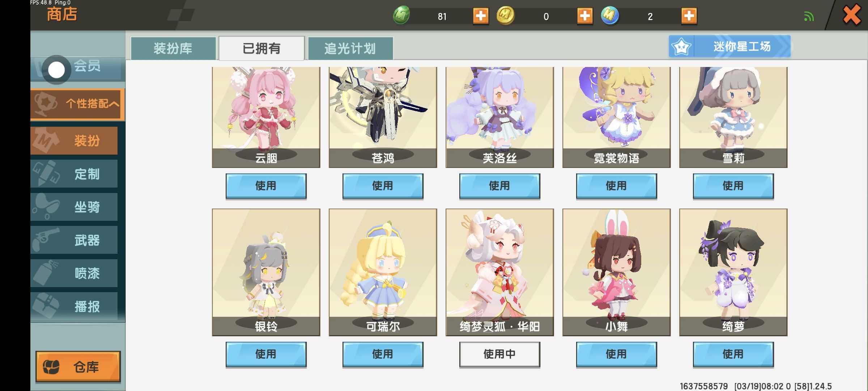Open the 播报 broadcast category
This screenshot has height=391, width=868.
point(74,307)
